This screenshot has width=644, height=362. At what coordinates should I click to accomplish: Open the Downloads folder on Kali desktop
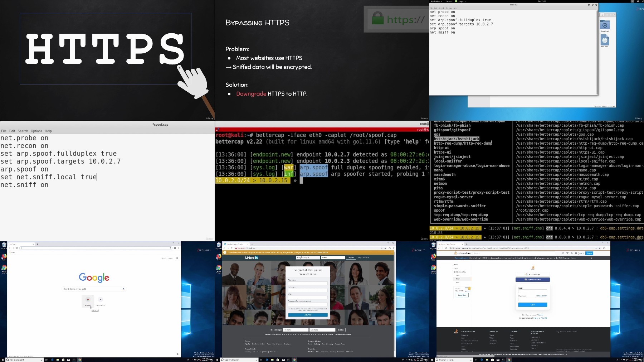[x=605, y=26]
